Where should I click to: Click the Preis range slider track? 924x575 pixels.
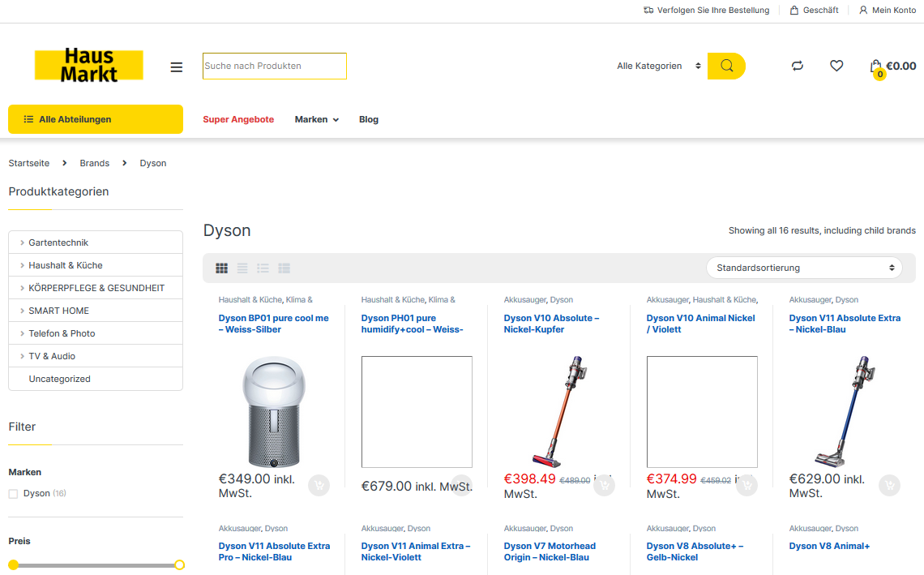tap(96, 565)
